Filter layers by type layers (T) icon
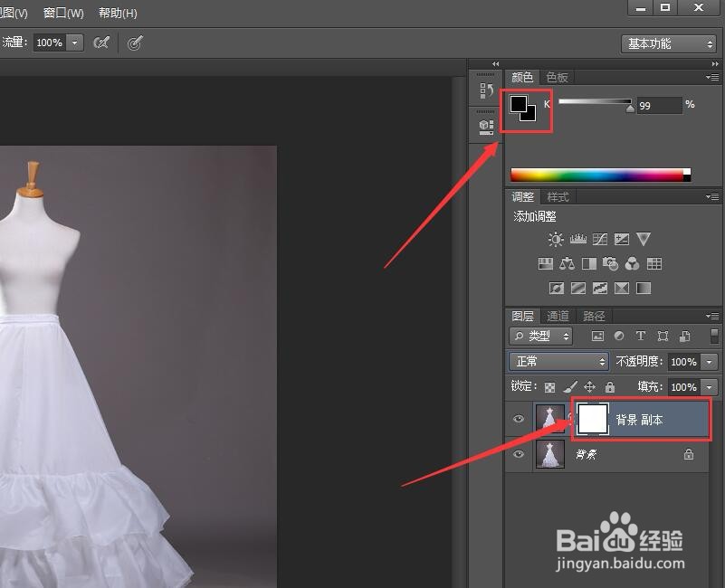 [x=641, y=337]
